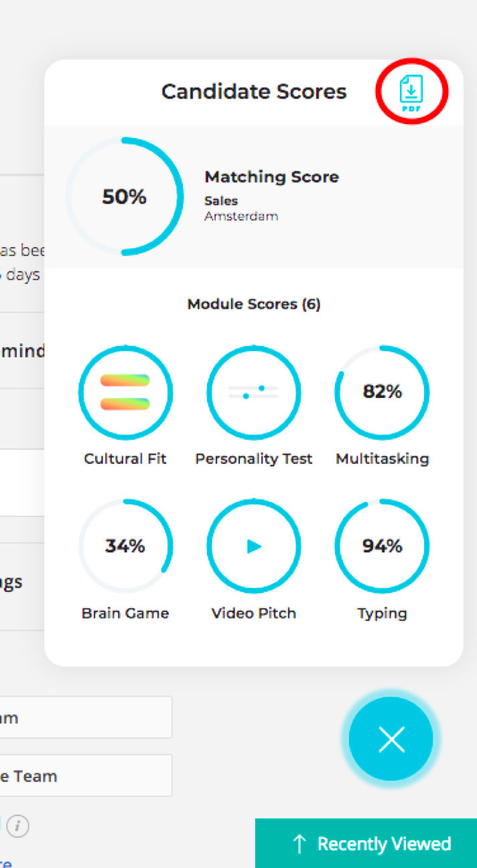477x868 pixels.
Task: View the Typing 94% score circle
Action: [x=382, y=546]
